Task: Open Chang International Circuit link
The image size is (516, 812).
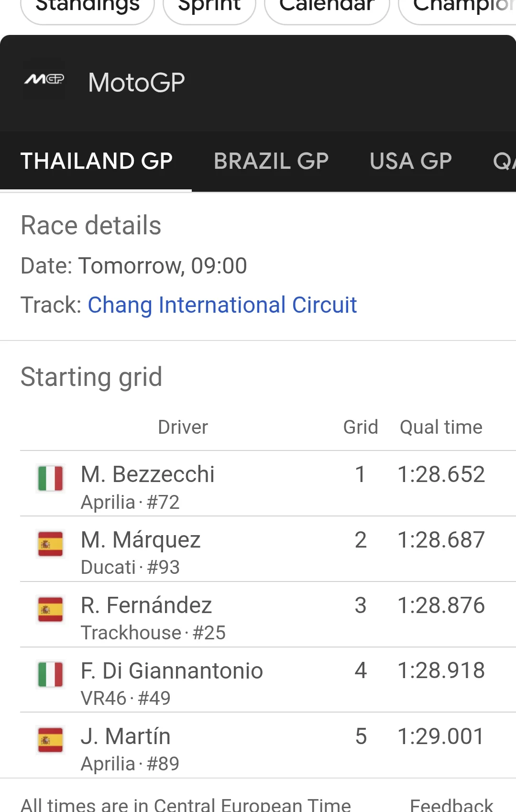Action: [x=222, y=305]
